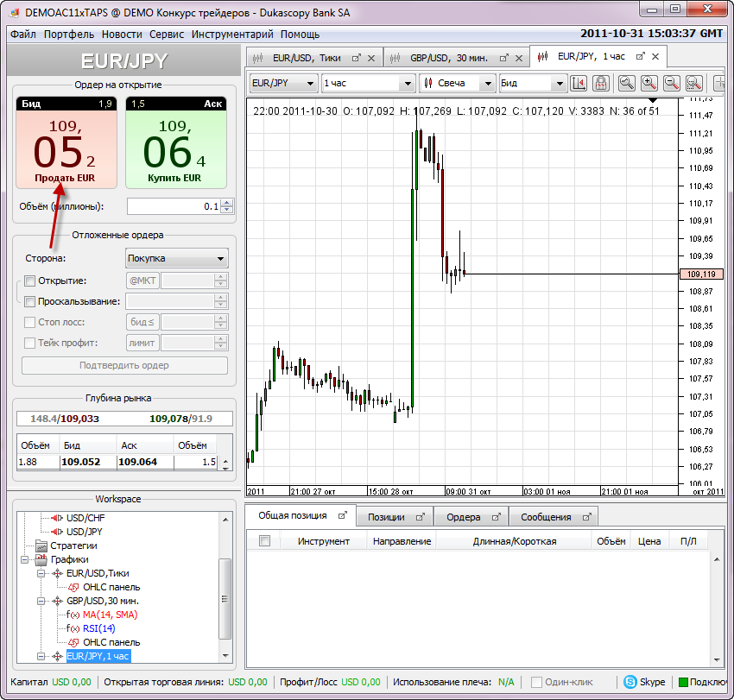Enable the Проскальзывание checkbox
The height and width of the screenshot is (700, 734).
(30, 301)
